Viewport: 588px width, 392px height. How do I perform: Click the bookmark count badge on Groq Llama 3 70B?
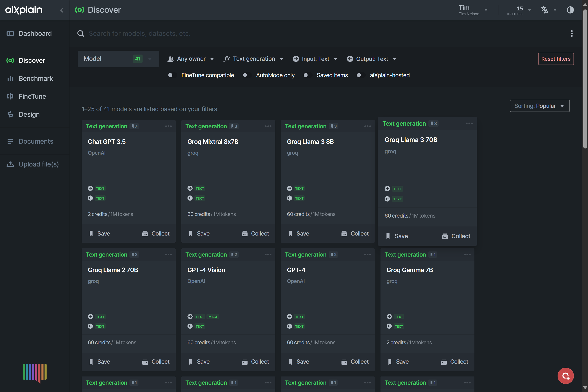coord(433,124)
